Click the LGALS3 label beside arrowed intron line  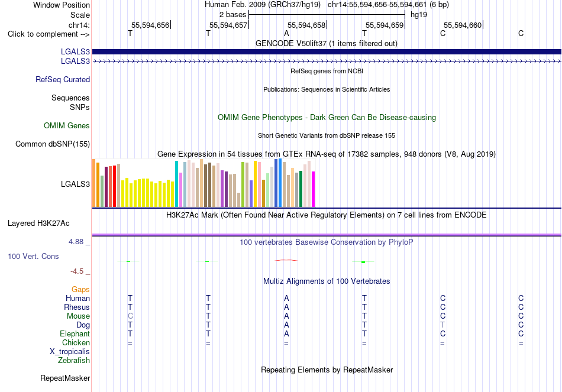[75, 61]
